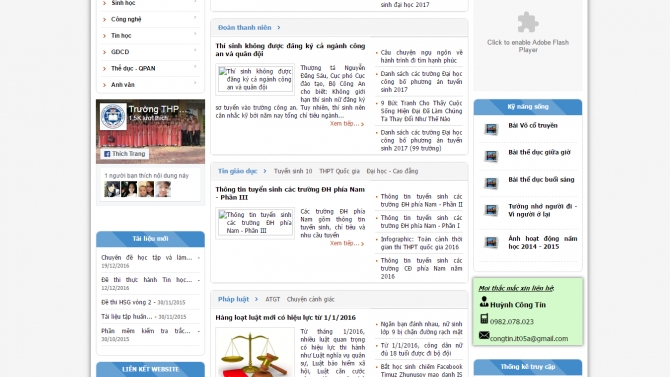Image resolution: width=670 pixels, height=377 pixels.
Task: Click the Thích Trang Facebook like button
Action: tap(125, 154)
